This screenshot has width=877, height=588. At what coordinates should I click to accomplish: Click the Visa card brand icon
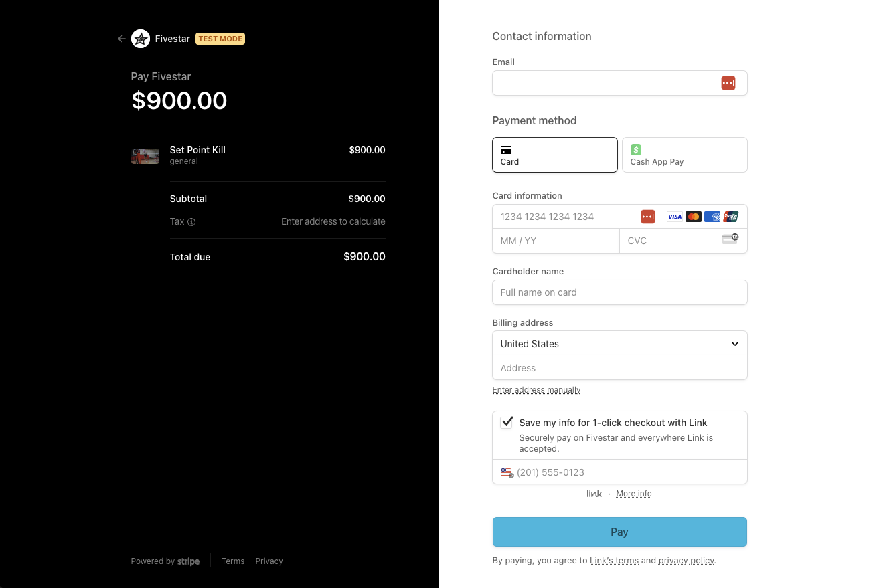(x=674, y=217)
